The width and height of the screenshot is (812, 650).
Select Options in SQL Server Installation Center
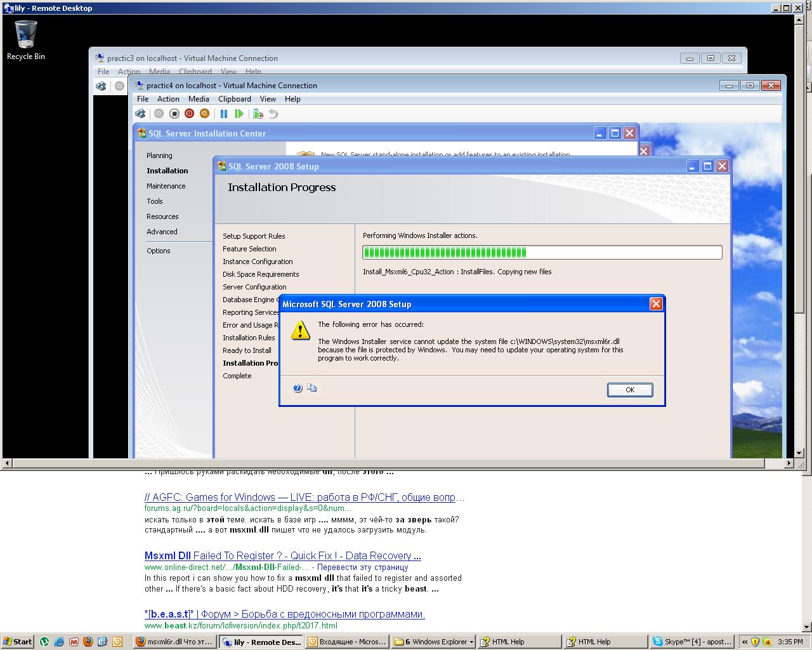click(x=159, y=251)
